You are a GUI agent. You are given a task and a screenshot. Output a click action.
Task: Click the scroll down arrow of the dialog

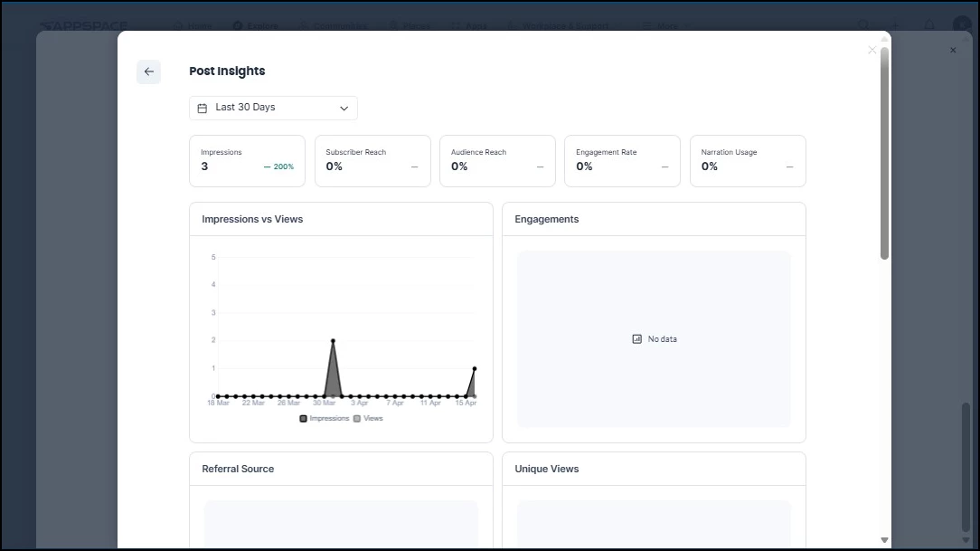[884, 540]
